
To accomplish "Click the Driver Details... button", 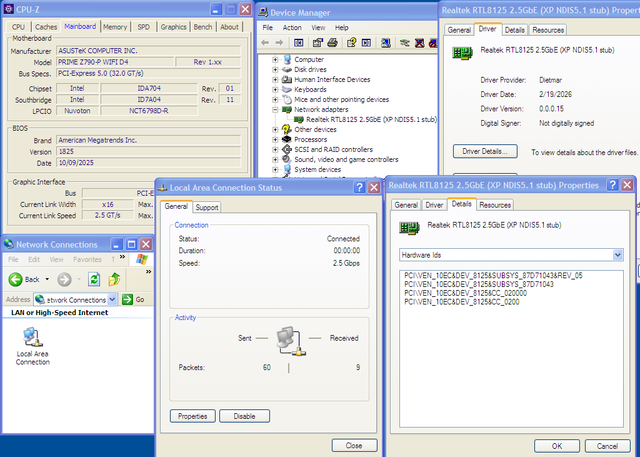I will coord(485,151).
